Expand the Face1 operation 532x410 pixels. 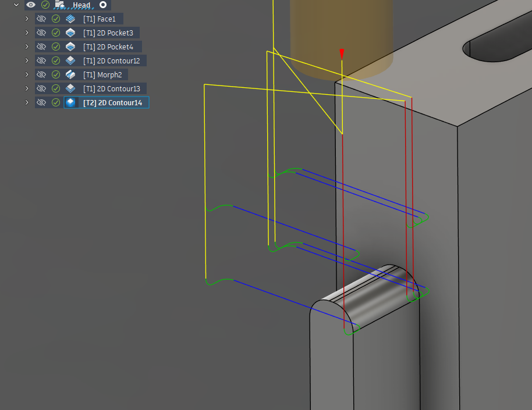[27, 19]
